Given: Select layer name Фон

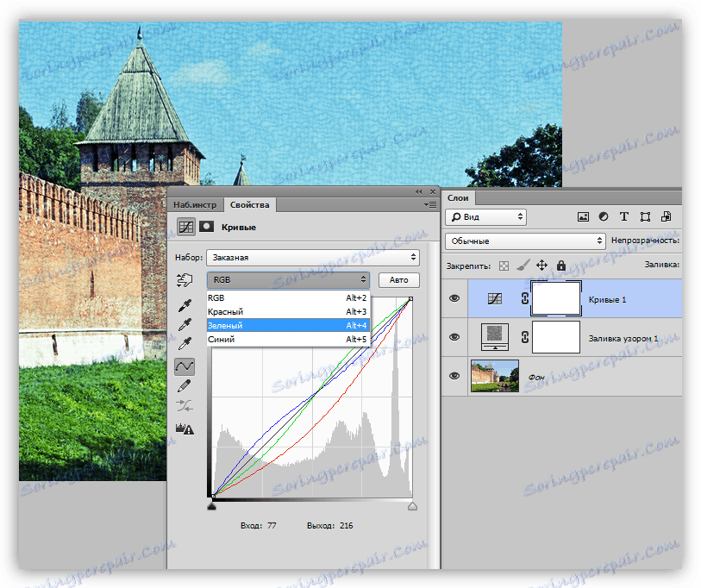Looking at the screenshot, I should click(536, 378).
